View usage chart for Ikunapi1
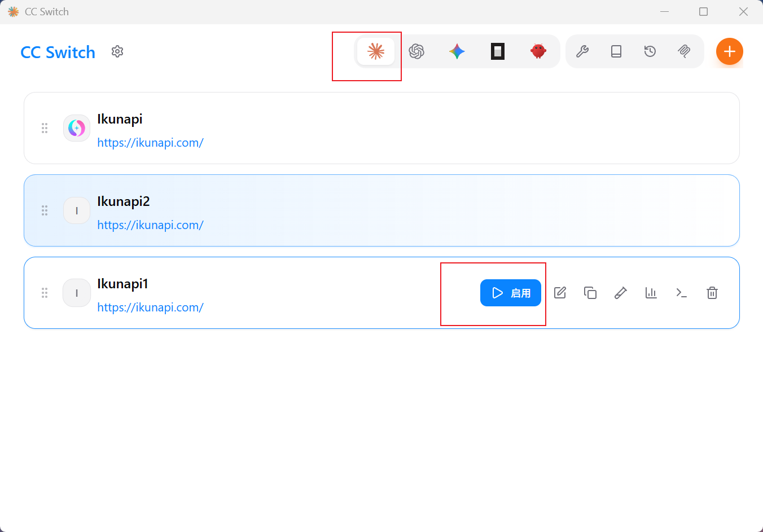The height and width of the screenshot is (532, 763). (x=651, y=293)
